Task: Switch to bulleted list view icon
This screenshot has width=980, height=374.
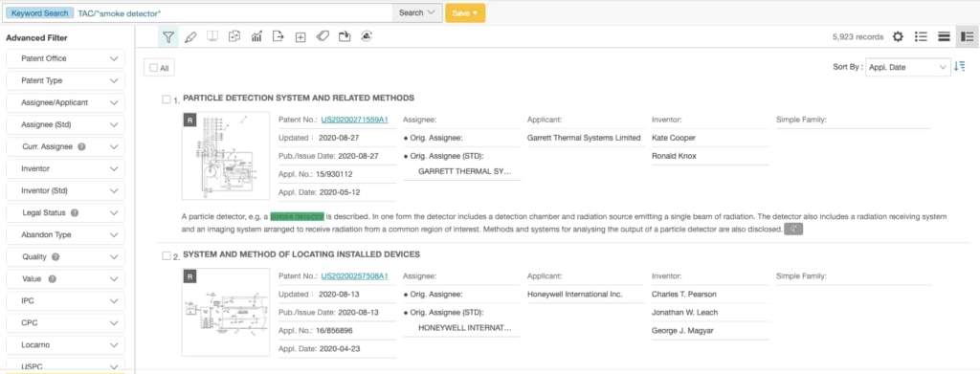Action: coord(921,37)
